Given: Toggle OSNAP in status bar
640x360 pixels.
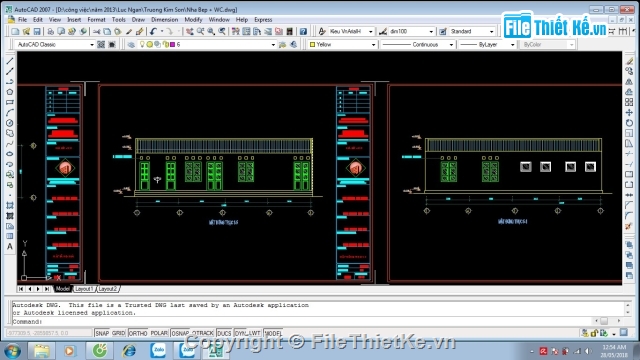Looking at the screenshot, I should click(180, 333).
